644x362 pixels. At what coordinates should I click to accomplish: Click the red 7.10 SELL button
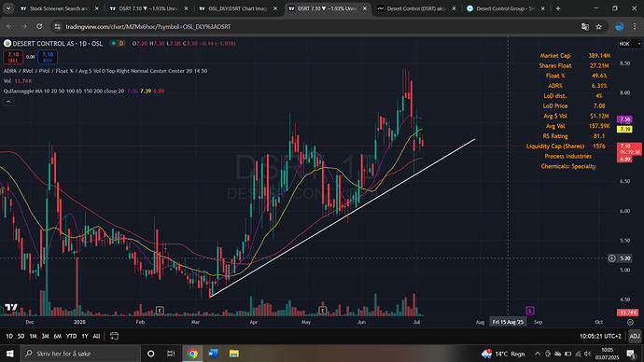pyautogui.click(x=13, y=57)
